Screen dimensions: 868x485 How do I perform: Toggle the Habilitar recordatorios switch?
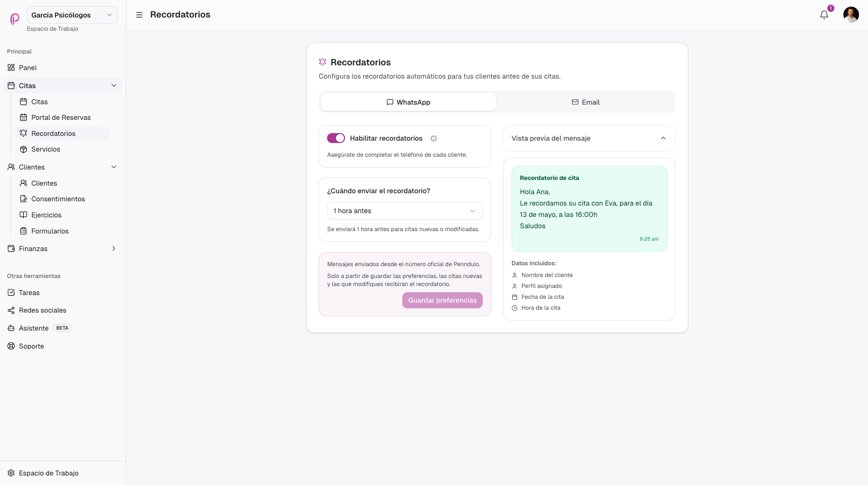(336, 138)
